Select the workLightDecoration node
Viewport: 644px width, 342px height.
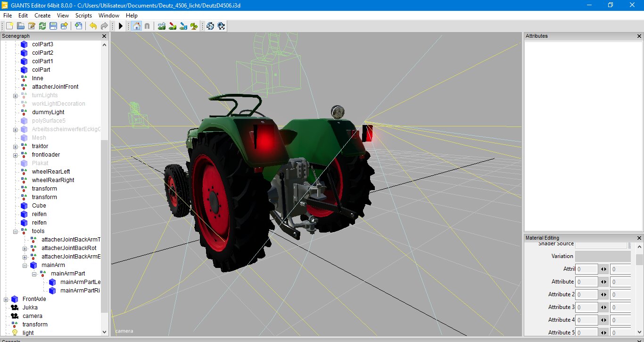(58, 104)
